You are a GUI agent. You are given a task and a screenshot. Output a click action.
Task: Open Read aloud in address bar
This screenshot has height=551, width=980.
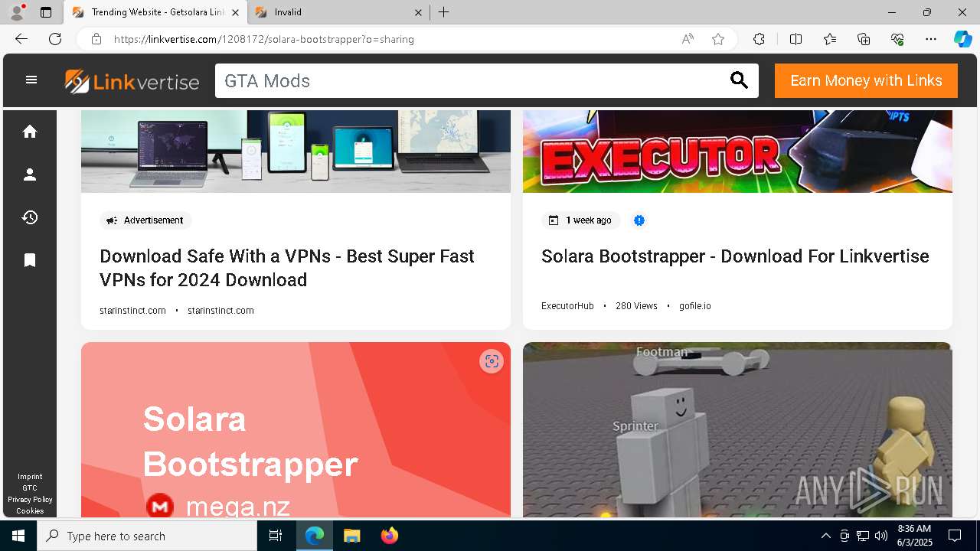pyautogui.click(x=688, y=39)
